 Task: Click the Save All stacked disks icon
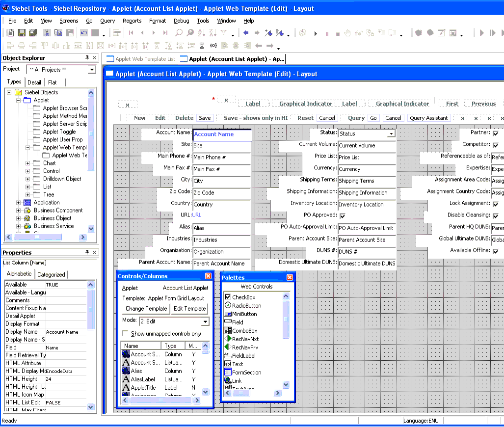(x=33, y=33)
